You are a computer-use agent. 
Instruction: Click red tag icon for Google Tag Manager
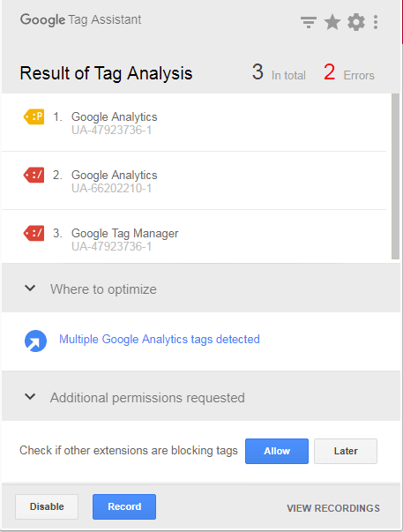34,233
